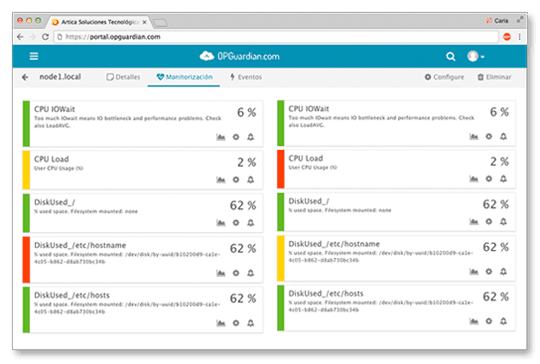Open the browser three-dot menu

click(520, 37)
